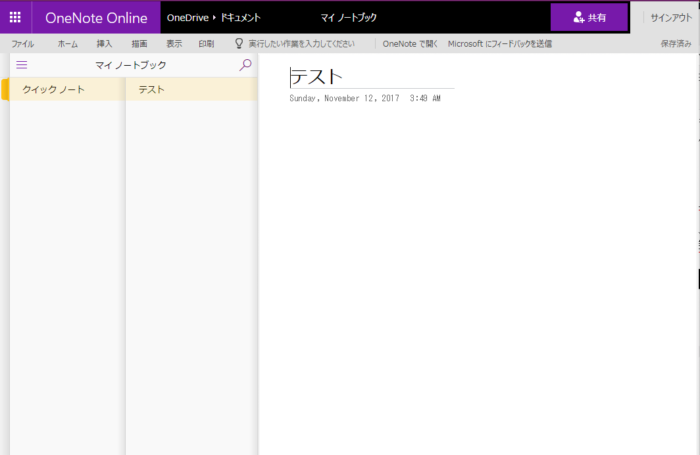Go to OneDrive breadcrumb link
The width and height of the screenshot is (700, 455).
tap(188, 18)
